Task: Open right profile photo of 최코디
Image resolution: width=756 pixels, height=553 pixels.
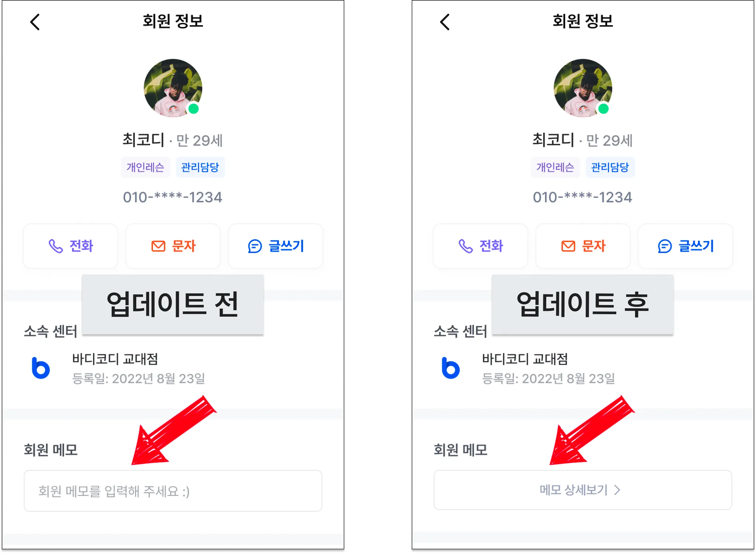Action: (x=583, y=88)
